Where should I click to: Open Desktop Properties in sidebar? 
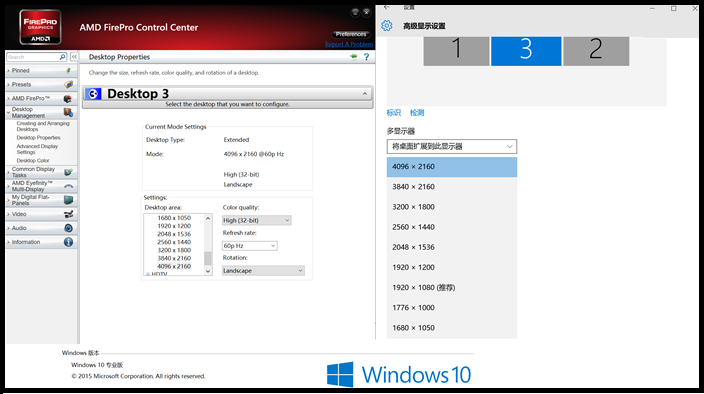[38, 138]
